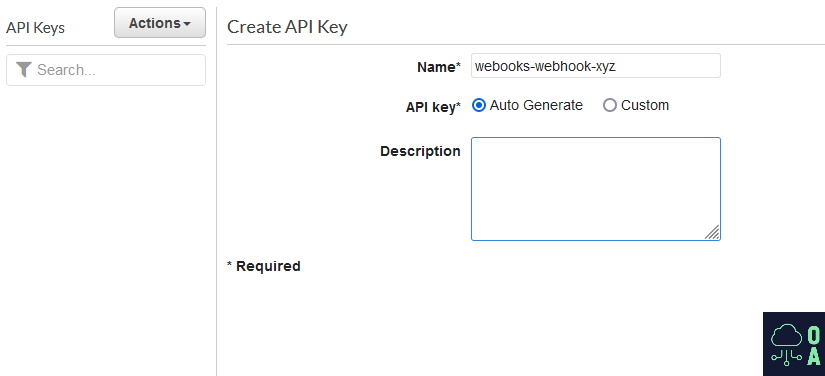825x376 pixels.
Task: Select the Custom API key option
Action: [609, 105]
